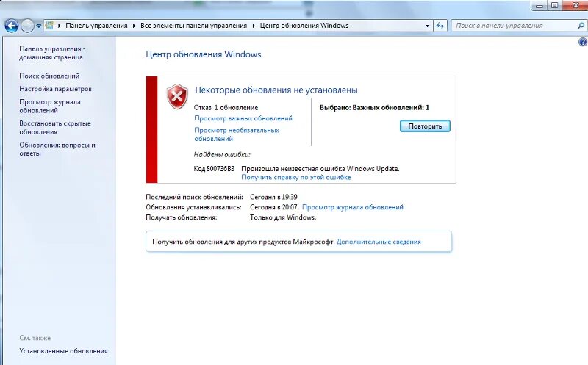Image resolution: width=588 pixels, height=365 pixels.
Task: Open 'Дополнительные сведения' link
Action: pyautogui.click(x=379, y=242)
